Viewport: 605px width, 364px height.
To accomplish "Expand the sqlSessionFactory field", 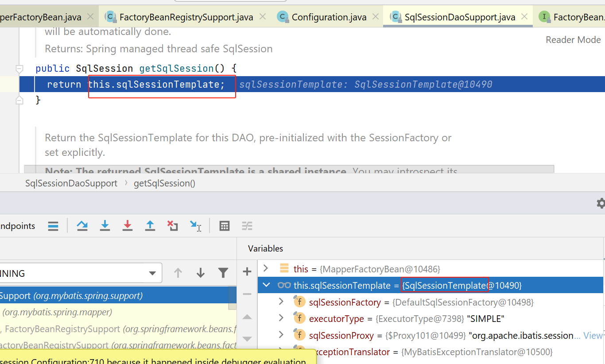I will [281, 302].
